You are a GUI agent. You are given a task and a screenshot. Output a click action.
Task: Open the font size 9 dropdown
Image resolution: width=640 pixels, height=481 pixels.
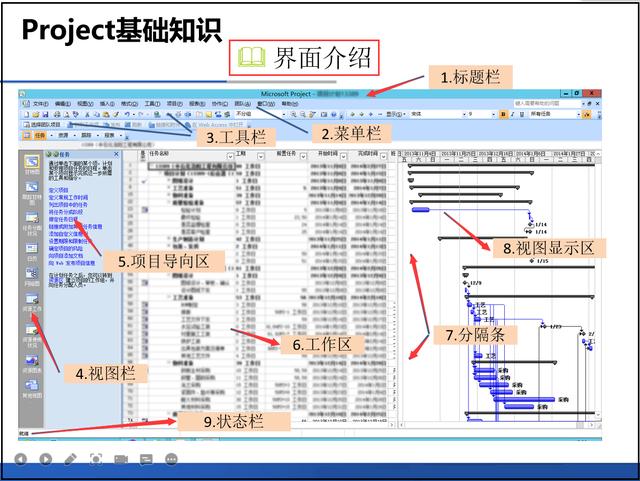[x=493, y=114]
